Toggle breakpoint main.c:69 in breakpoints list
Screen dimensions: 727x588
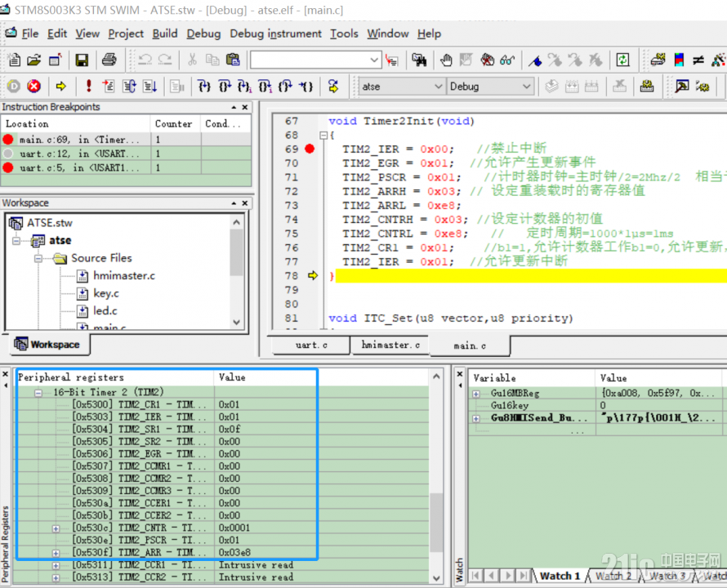(8, 139)
